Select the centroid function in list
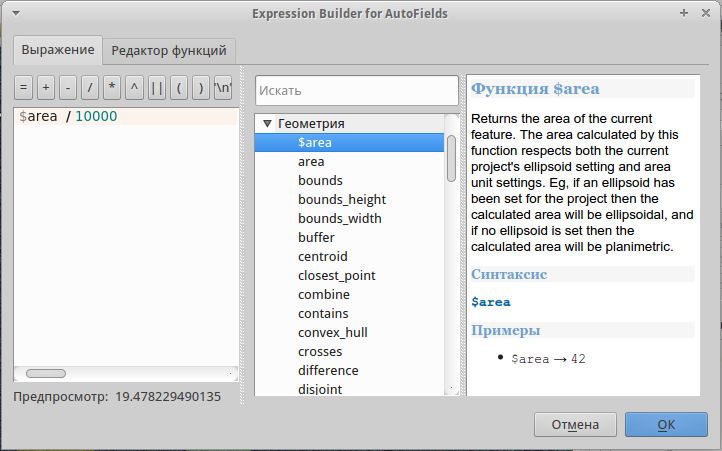This screenshot has width=722, height=451. click(322, 257)
